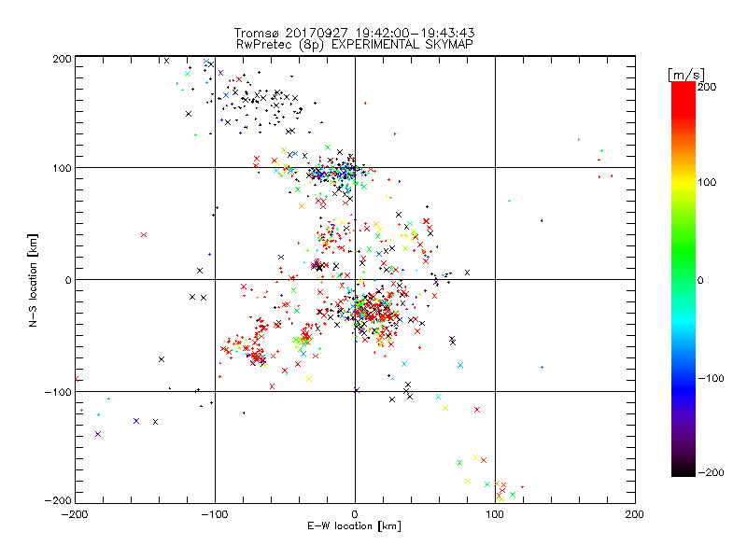The width and height of the screenshot is (747, 560).
Task: Click y-axis tick label "0" on left axis
Action: pyautogui.click(x=68, y=280)
